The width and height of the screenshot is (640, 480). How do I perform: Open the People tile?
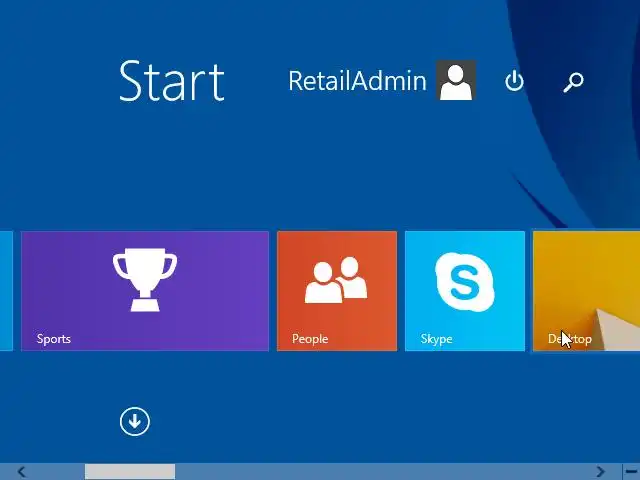pyautogui.click(x=337, y=291)
